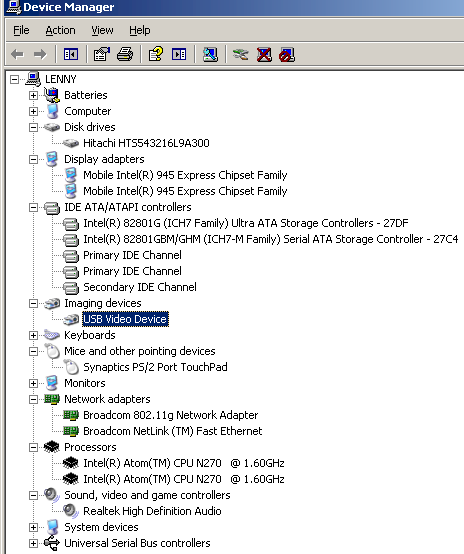Click the Realtek audio speaker icon
Image resolution: width=464 pixels, height=554 pixels.
[71, 511]
